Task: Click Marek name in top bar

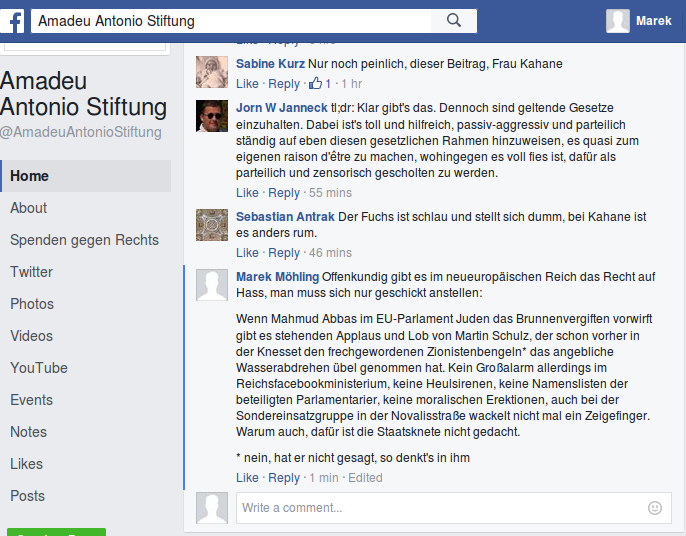Action: (x=654, y=21)
